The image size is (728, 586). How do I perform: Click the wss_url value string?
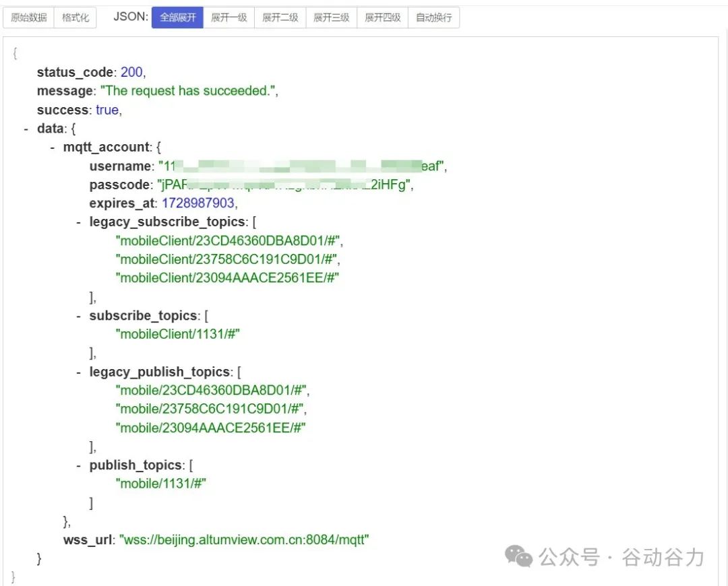(x=244, y=540)
